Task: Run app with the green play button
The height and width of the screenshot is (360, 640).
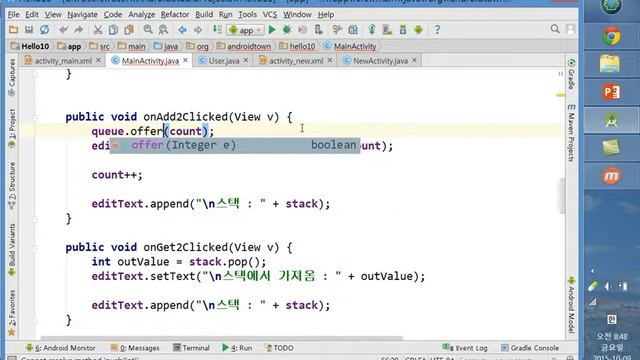Action: click(272, 30)
